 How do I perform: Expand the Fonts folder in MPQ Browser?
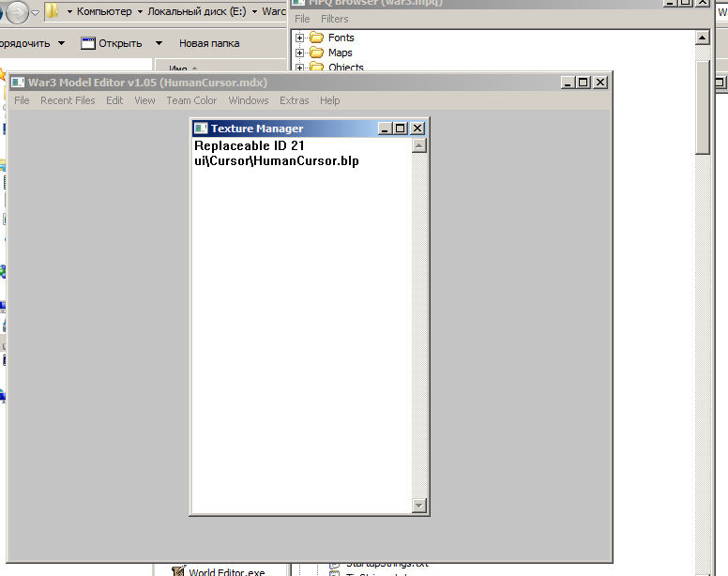click(x=299, y=38)
